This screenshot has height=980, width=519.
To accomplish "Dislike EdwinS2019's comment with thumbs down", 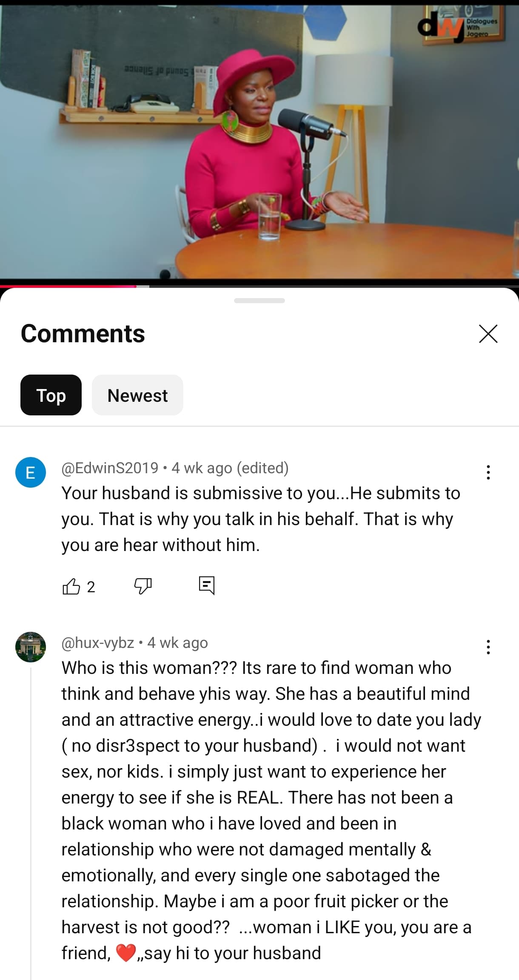I will coord(143,586).
